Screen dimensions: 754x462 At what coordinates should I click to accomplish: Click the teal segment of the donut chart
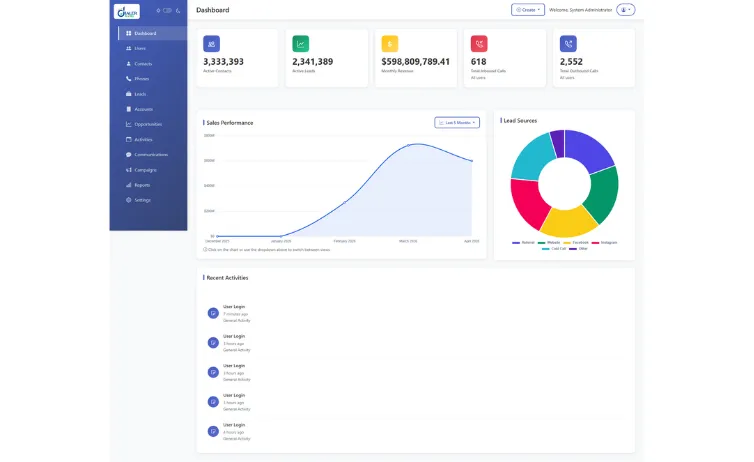[532, 157]
